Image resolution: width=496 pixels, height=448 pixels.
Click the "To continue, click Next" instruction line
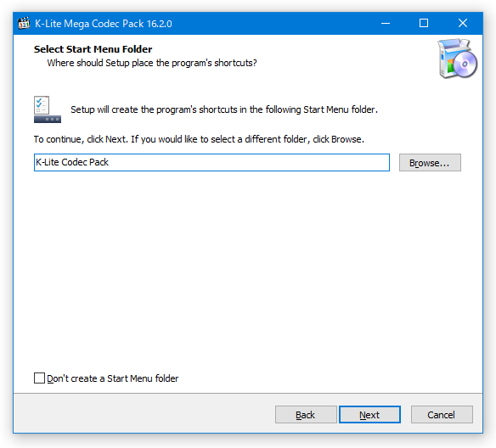199,139
